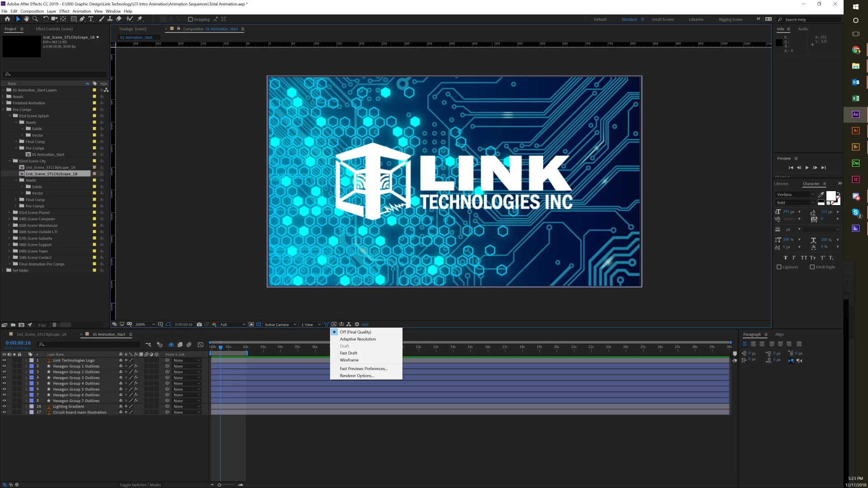
Task: Hide the Lighting Gradient layer
Action: 4,407
